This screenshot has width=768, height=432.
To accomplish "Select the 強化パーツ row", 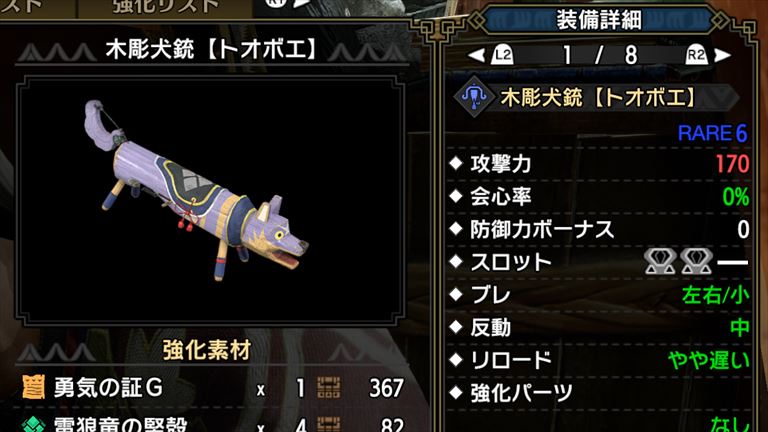I will click(x=598, y=393).
